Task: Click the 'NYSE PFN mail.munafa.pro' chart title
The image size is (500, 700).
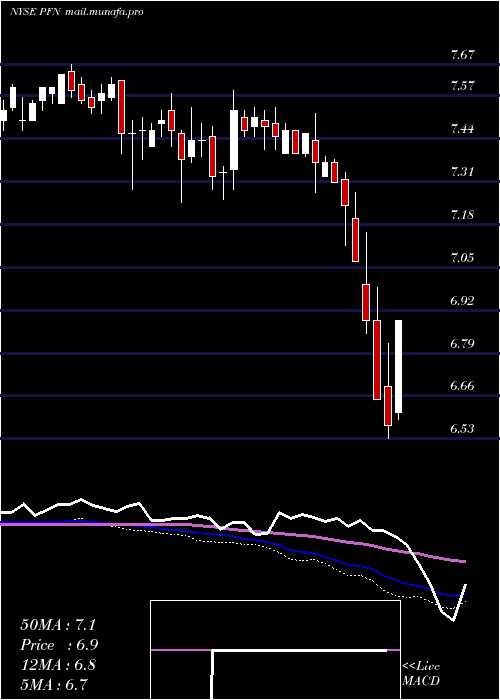Action: tap(77, 12)
